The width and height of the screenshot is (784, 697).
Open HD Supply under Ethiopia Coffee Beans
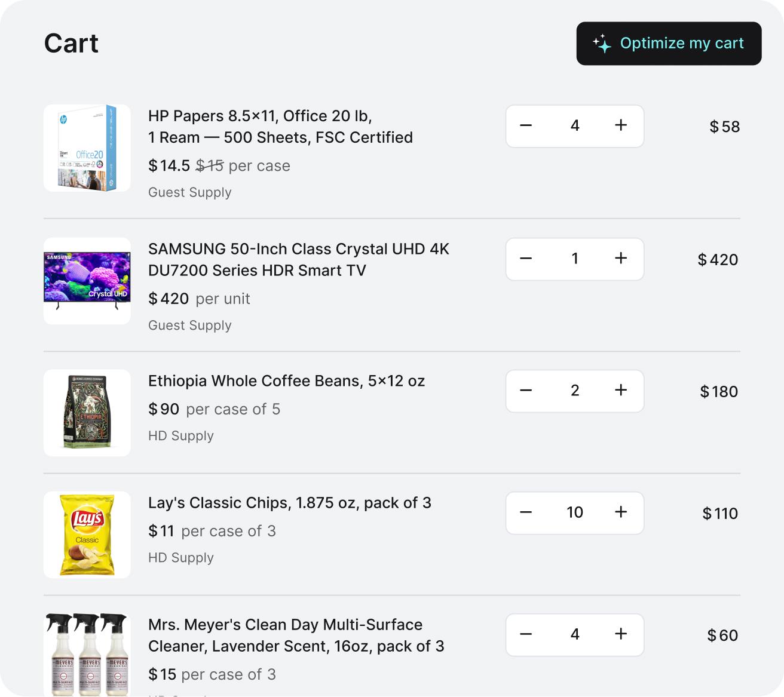[x=181, y=435]
